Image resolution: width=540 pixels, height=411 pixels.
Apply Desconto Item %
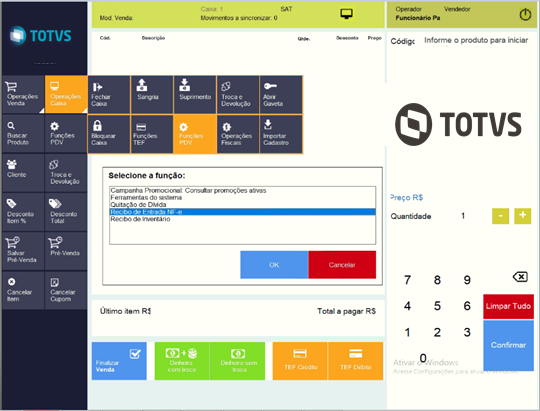click(23, 212)
